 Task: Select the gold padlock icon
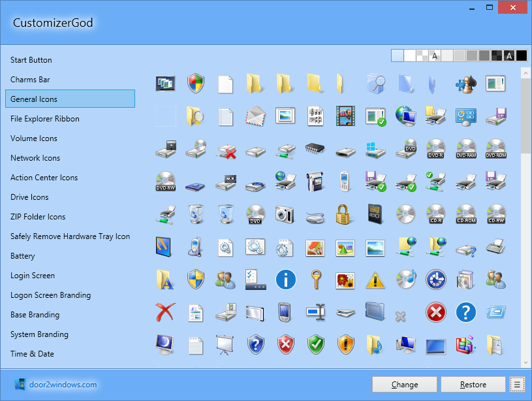coord(343,214)
